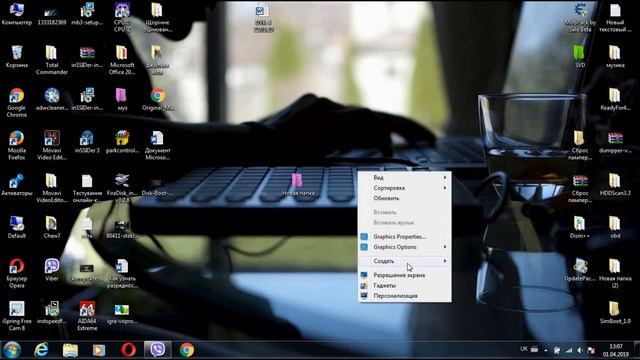This screenshot has height=360, width=640.
Task: Open the volume control tray icon
Action: [580, 350]
